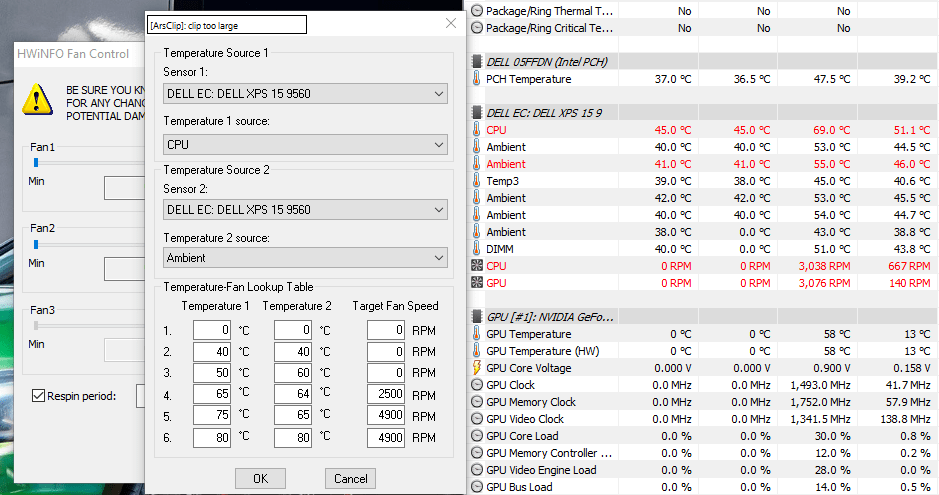This screenshot has height=495, width=939.
Task: Click the DELL EC: DELL XPS 15 9 group header
Action: click(x=544, y=113)
